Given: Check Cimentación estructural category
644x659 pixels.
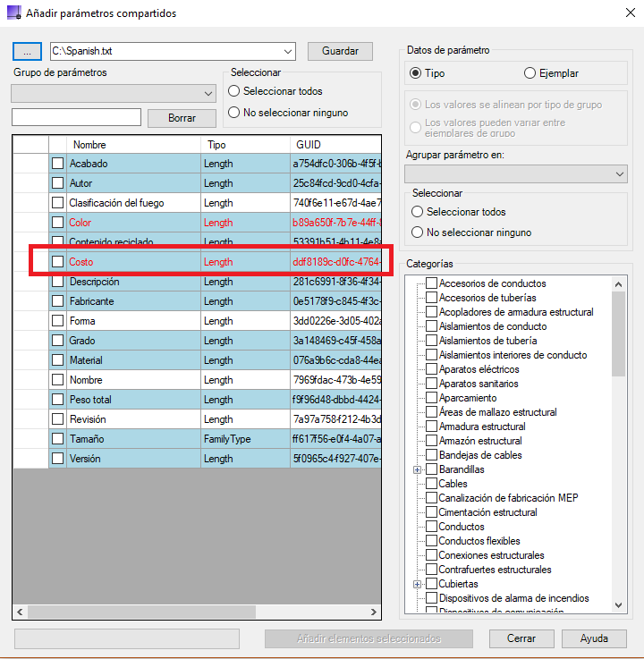Looking at the screenshot, I should (431, 511).
